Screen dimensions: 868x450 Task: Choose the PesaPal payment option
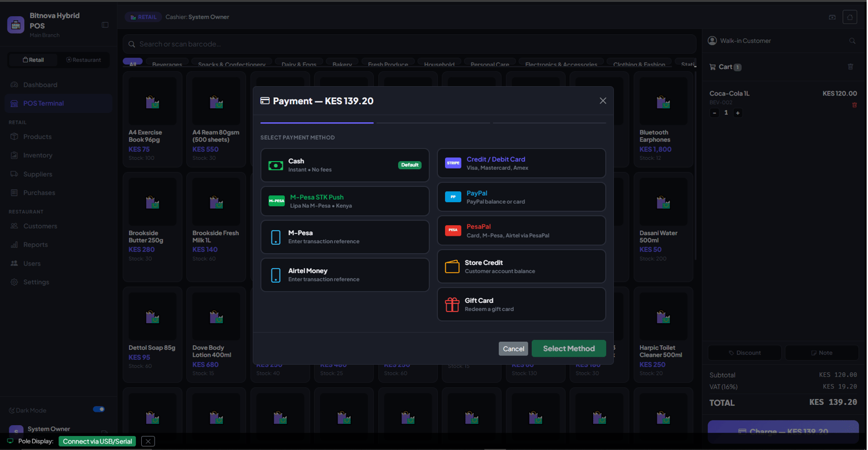coord(521,231)
